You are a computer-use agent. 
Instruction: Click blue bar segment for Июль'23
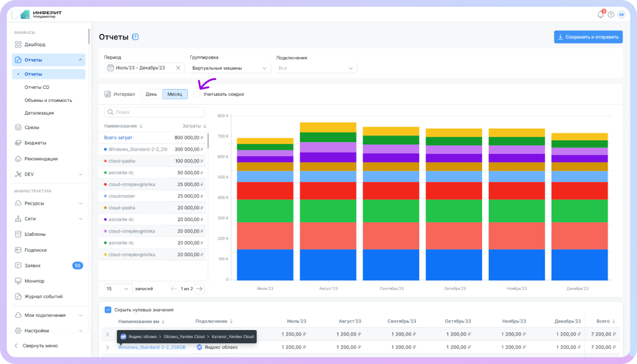(265, 265)
